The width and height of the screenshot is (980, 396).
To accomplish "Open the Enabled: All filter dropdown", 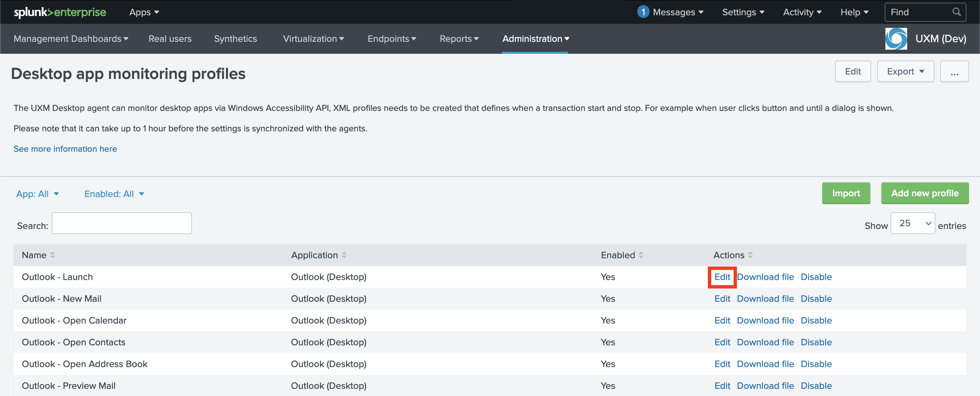I will click(x=114, y=194).
